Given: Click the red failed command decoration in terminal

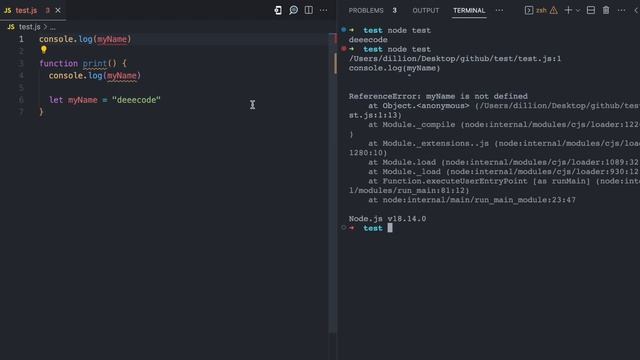Looking at the screenshot, I should (344, 49).
